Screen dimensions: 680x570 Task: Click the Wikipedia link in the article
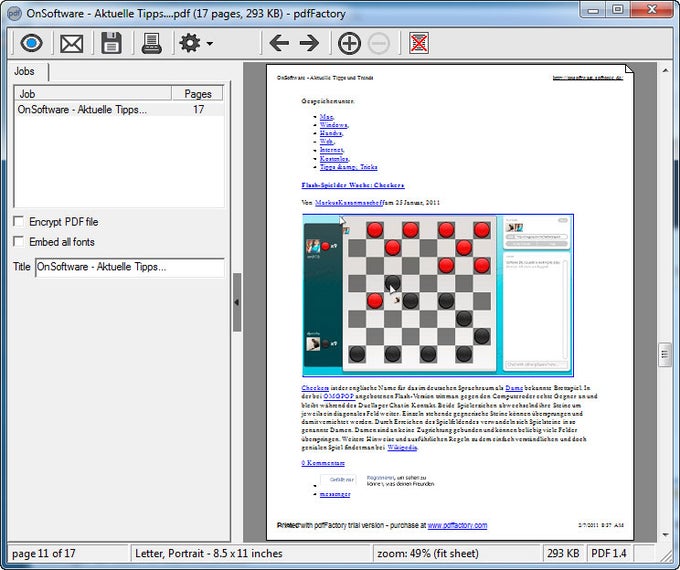point(402,447)
